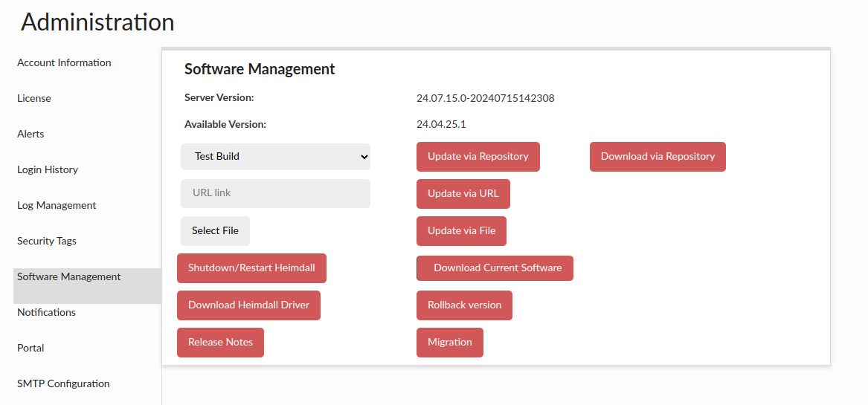The width and height of the screenshot is (868, 405).
Task: Open Security Tags settings
Action: (x=47, y=242)
